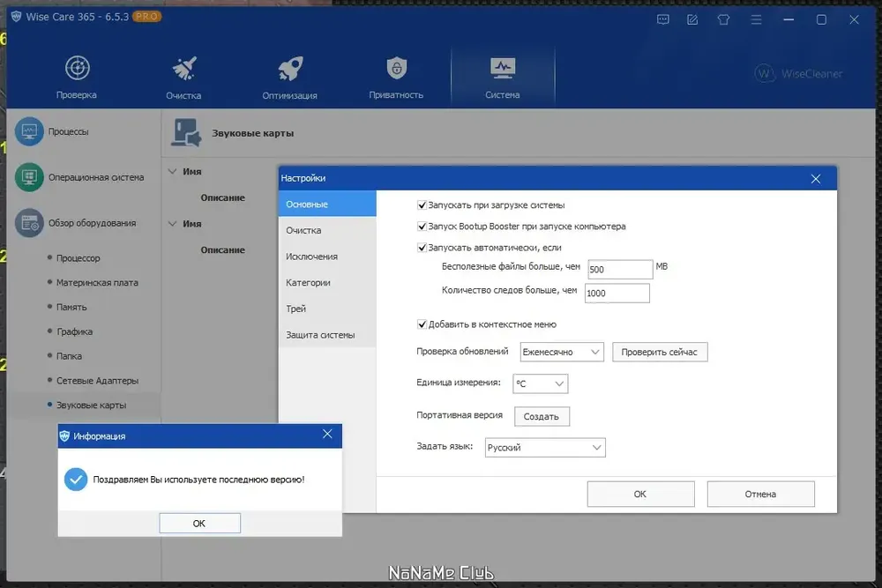Click the blue checkmark icon in Информация dialog
The image size is (882, 588).
pyautogui.click(x=76, y=480)
